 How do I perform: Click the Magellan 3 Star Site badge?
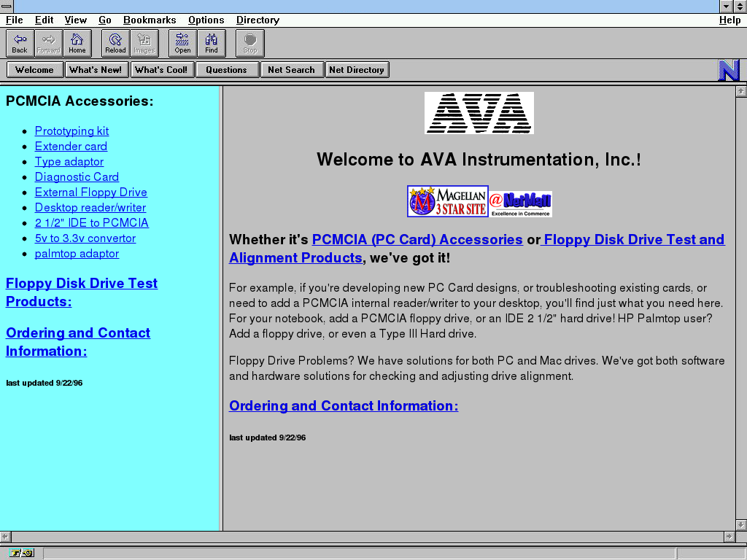(447, 201)
